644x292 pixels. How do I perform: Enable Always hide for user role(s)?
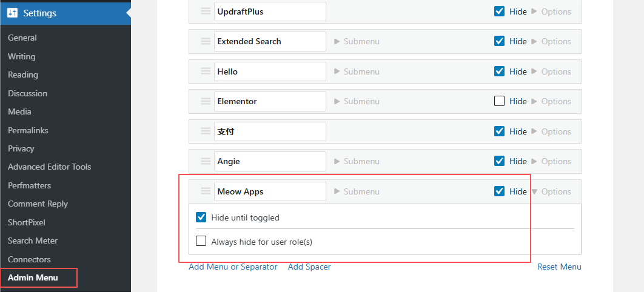tap(201, 241)
